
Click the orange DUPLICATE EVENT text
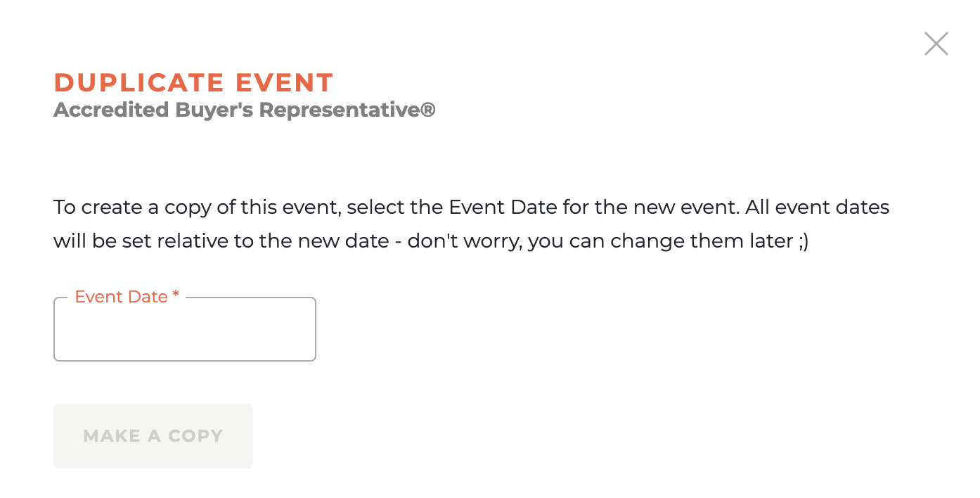click(193, 82)
